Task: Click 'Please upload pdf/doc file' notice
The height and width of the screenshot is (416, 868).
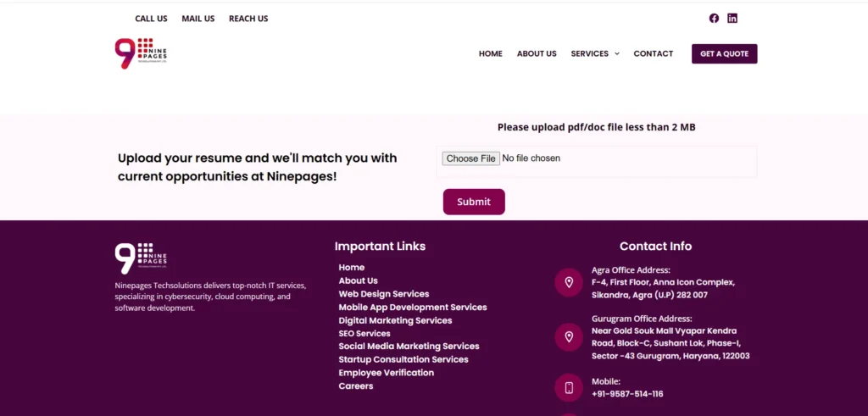Action: point(596,127)
